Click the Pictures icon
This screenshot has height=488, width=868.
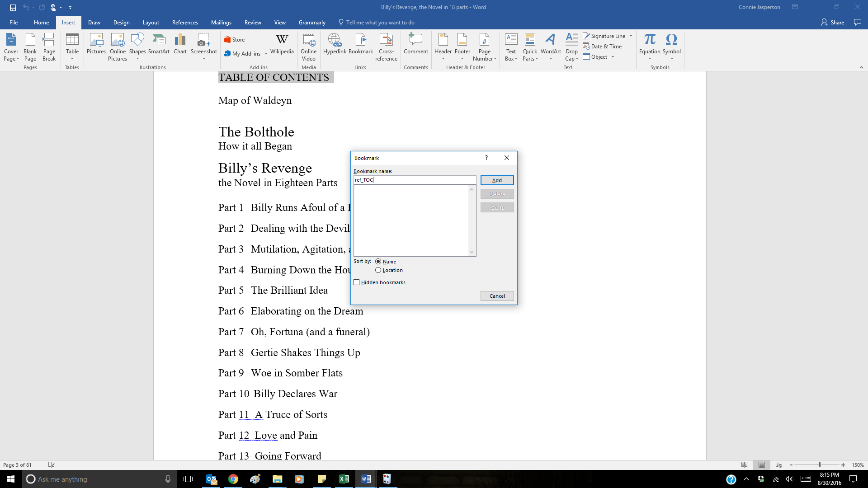[96, 44]
